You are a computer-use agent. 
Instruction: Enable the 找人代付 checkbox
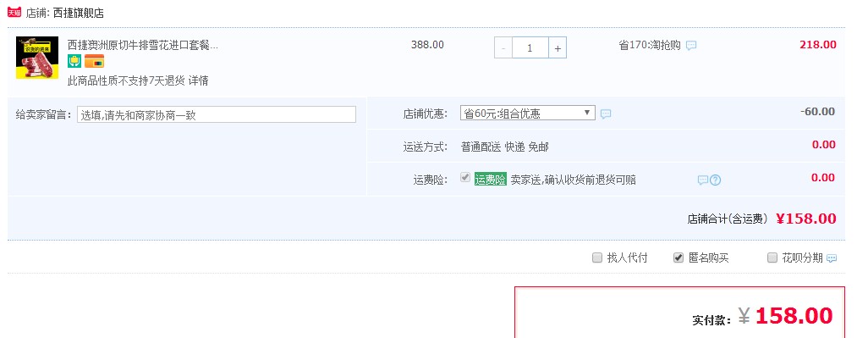pos(596,258)
